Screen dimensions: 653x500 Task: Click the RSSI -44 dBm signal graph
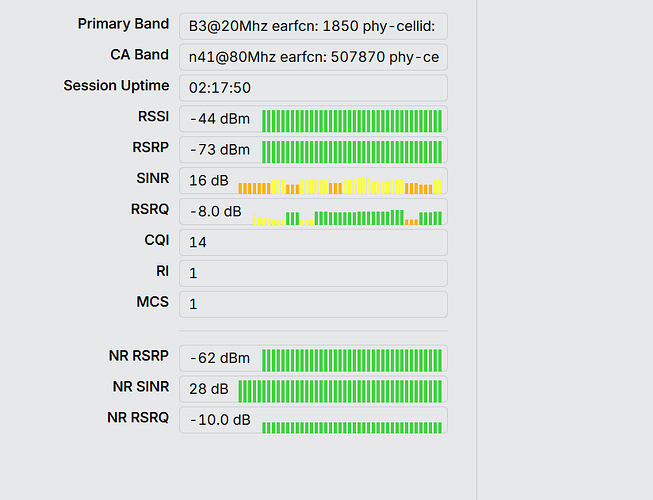[x=352, y=121]
